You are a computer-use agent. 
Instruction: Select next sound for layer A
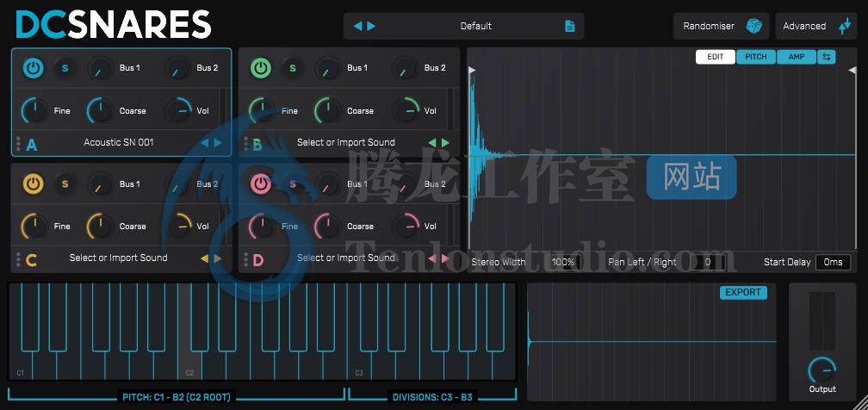[x=218, y=143]
